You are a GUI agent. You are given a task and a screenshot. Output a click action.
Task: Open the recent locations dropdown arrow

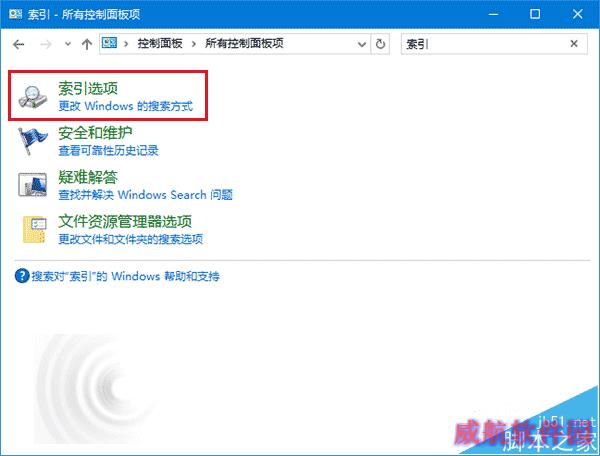pos(68,44)
